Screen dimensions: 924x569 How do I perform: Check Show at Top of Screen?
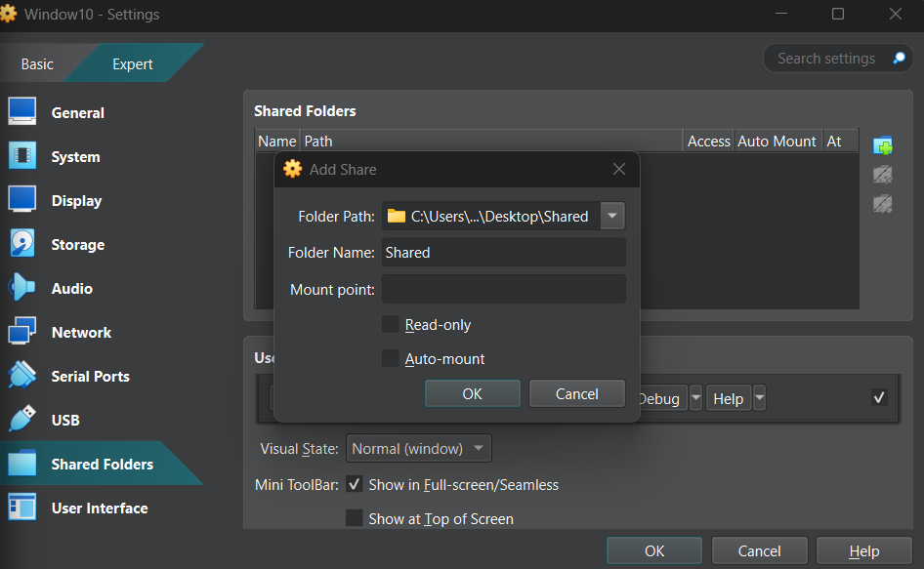355,517
